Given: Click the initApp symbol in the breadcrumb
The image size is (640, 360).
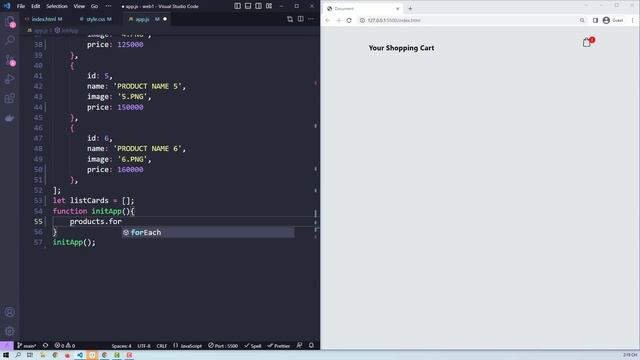Looking at the screenshot, I should pos(70,31).
